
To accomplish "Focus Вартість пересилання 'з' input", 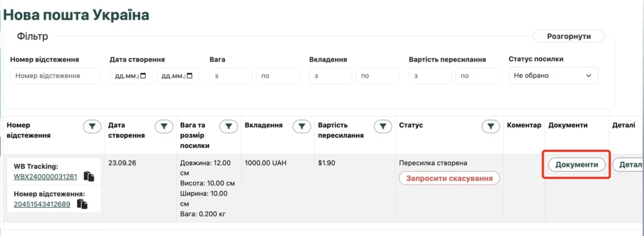I will click(430, 76).
